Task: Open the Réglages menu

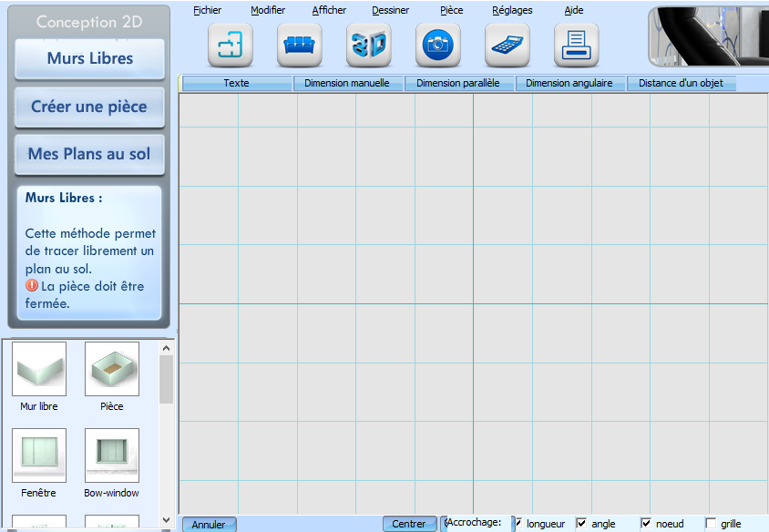Action: point(512,10)
